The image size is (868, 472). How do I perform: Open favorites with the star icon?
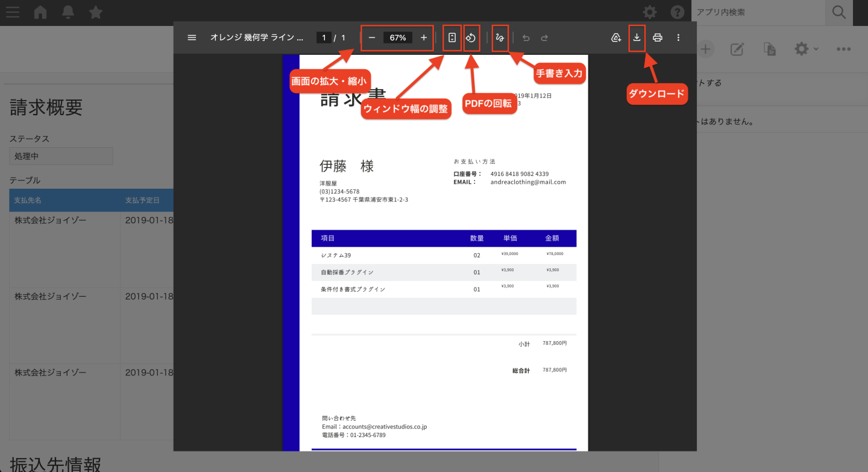(95, 12)
